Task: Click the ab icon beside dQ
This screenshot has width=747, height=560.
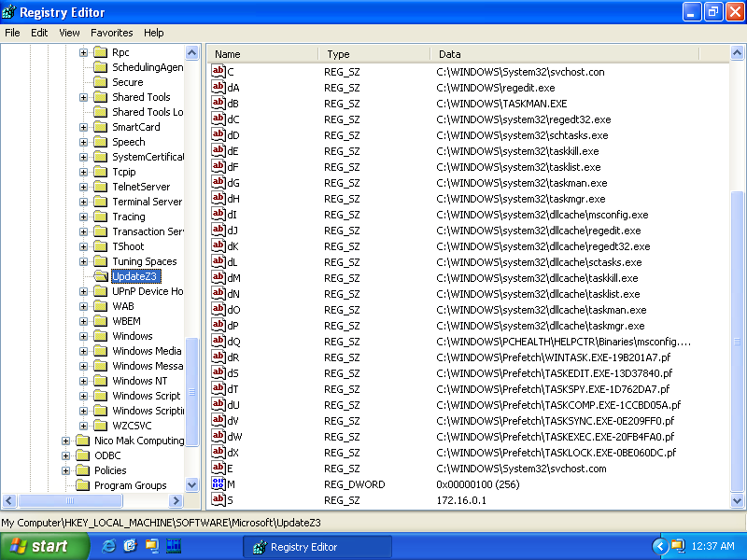Action: (x=218, y=341)
